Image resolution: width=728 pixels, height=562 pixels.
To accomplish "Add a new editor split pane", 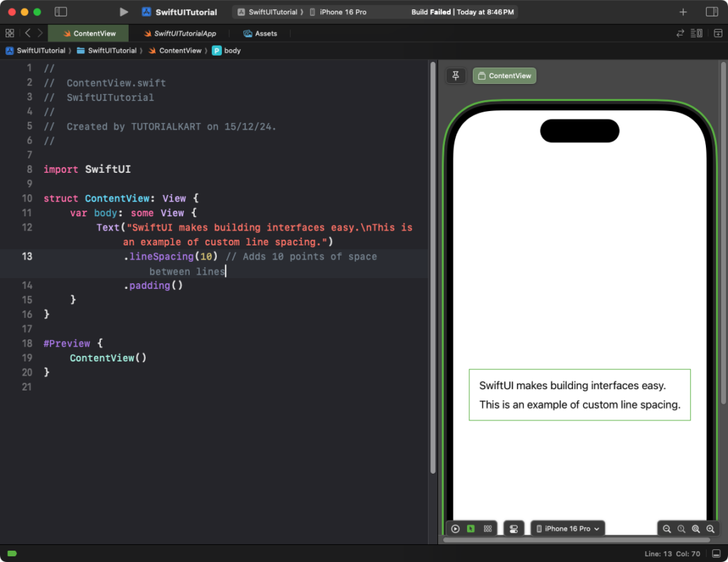I will 718,33.
